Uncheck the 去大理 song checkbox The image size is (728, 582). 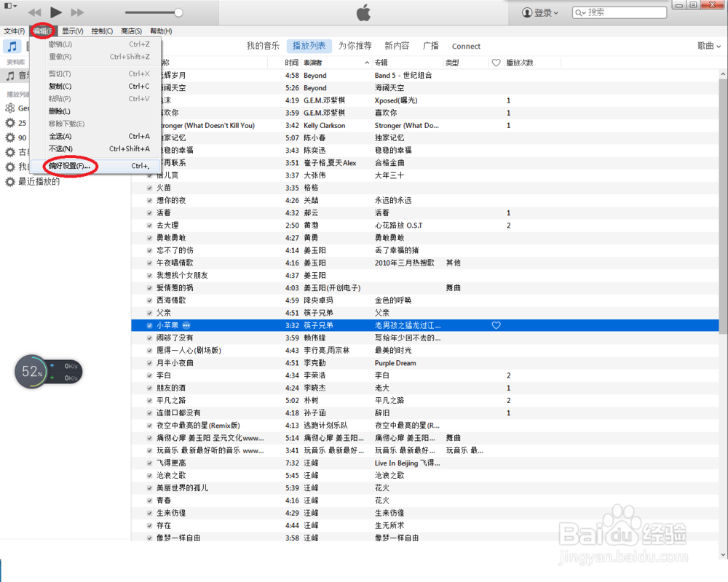tap(149, 226)
